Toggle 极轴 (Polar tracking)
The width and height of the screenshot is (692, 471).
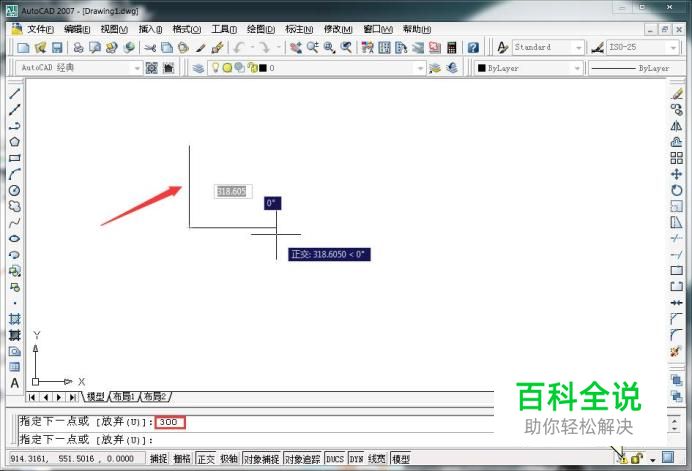[x=229, y=459]
